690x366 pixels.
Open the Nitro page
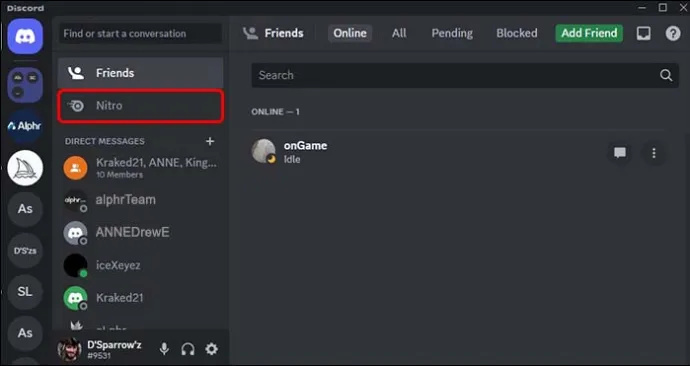(140, 106)
